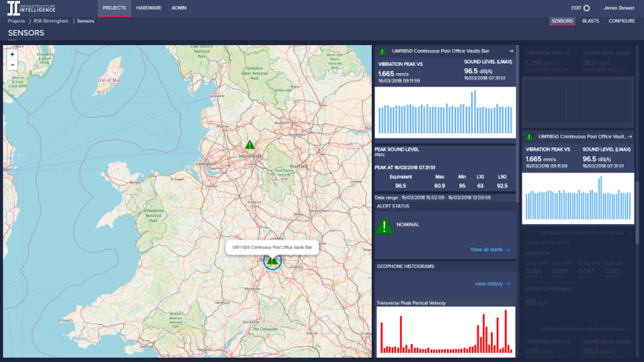The height and width of the screenshot is (362, 644).
Task: Click the Transverse Peak Particle Velocity histogram
Action: 446,332
